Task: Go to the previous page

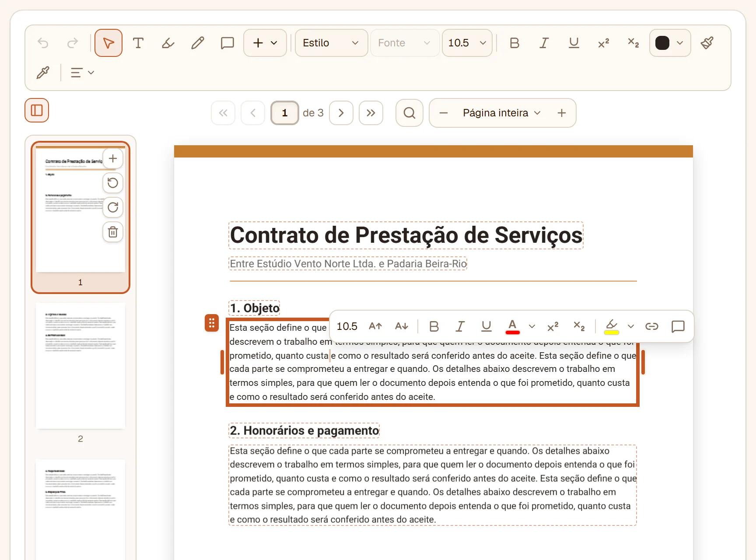Action: (x=253, y=113)
